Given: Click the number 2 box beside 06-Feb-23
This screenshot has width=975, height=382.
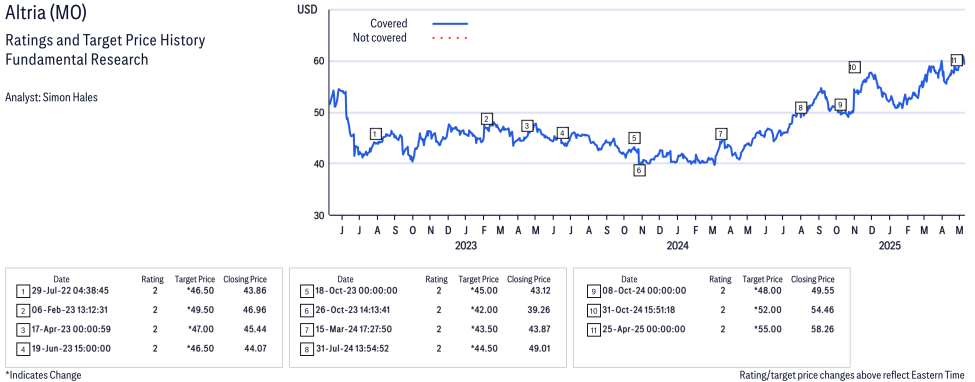Looking at the screenshot, I should click(x=22, y=310).
